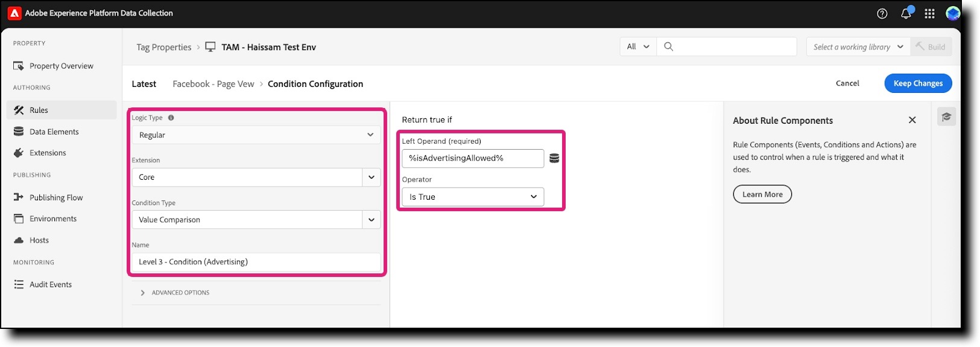Click the Tag Properties breadcrumb link
Viewport: 980px width, 347px height.
tap(163, 47)
